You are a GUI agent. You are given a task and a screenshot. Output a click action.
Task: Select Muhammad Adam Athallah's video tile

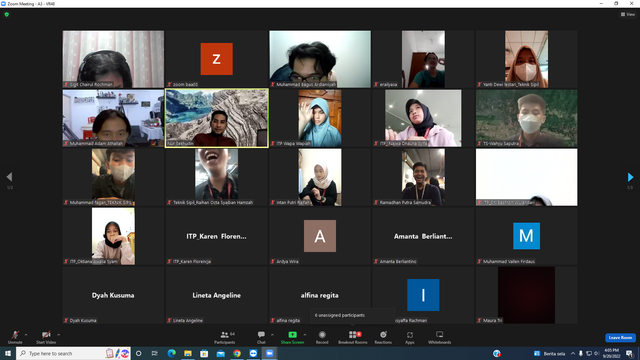coord(113,118)
